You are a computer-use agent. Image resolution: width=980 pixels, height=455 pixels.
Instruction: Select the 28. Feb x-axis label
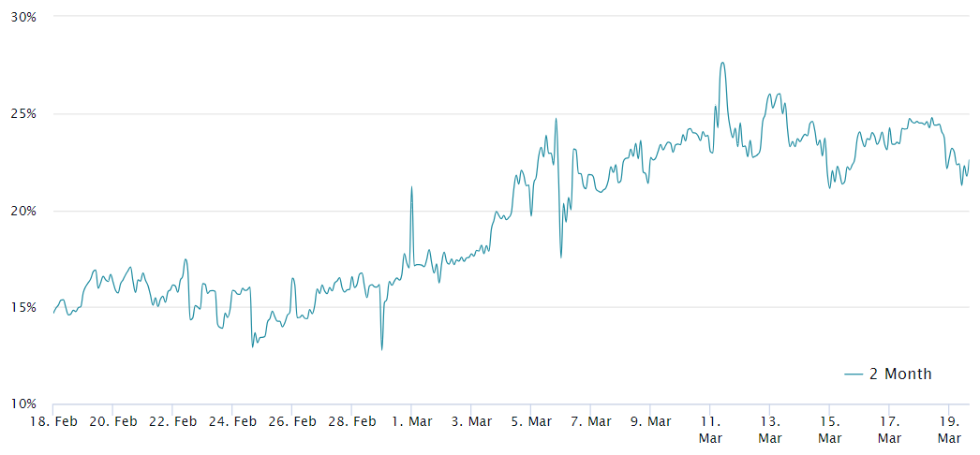pyautogui.click(x=352, y=421)
